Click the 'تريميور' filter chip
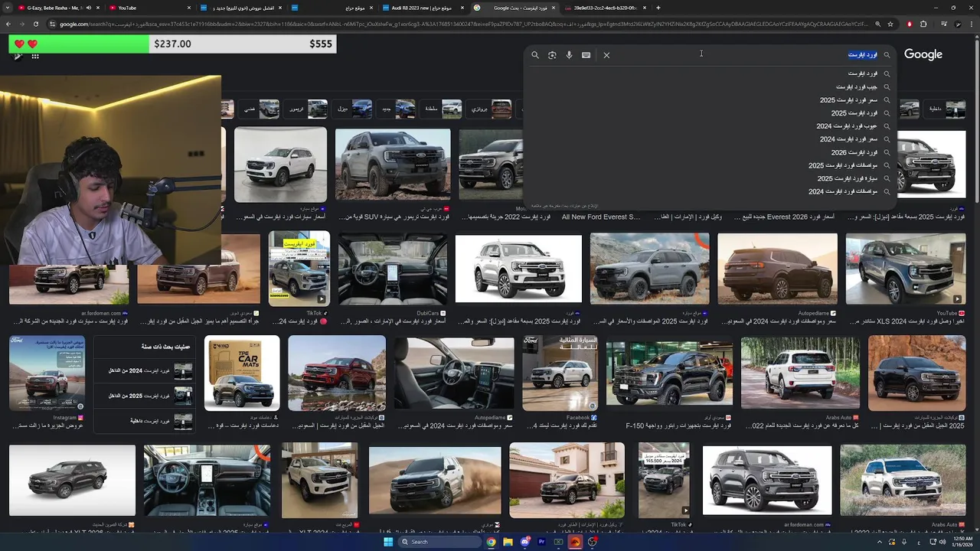This screenshot has height=551, width=980. coord(307,109)
